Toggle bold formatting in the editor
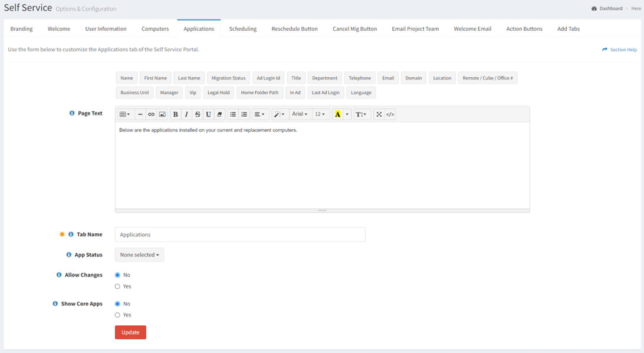Viewport: 644px width, 353px height. [x=175, y=114]
